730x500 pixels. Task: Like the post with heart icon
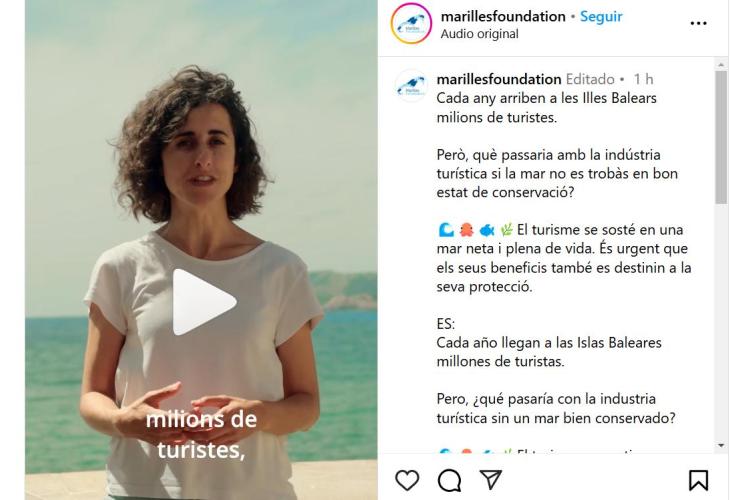pyautogui.click(x=407, y=480)
